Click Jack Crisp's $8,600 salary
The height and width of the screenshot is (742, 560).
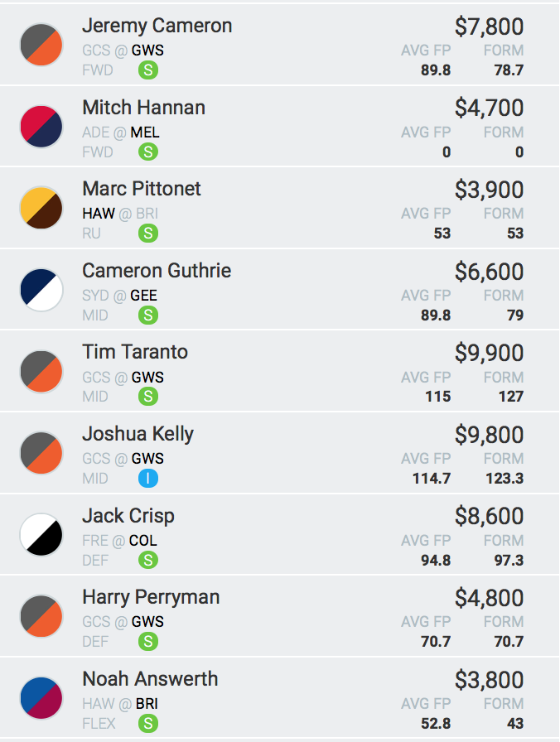[x=489, y=516]
